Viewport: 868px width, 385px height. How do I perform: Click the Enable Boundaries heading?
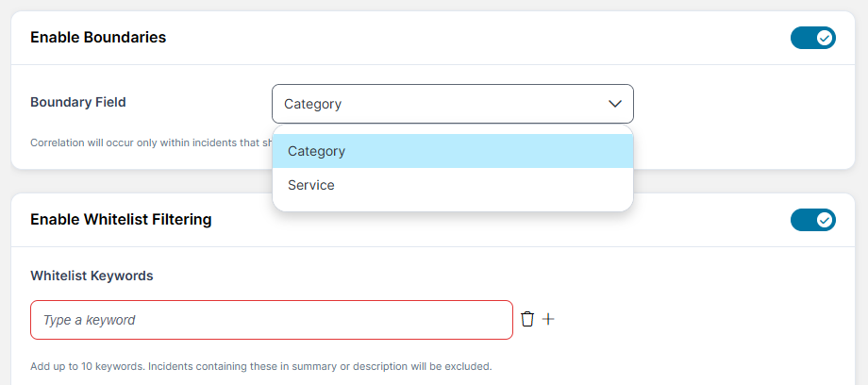(98, 38)
